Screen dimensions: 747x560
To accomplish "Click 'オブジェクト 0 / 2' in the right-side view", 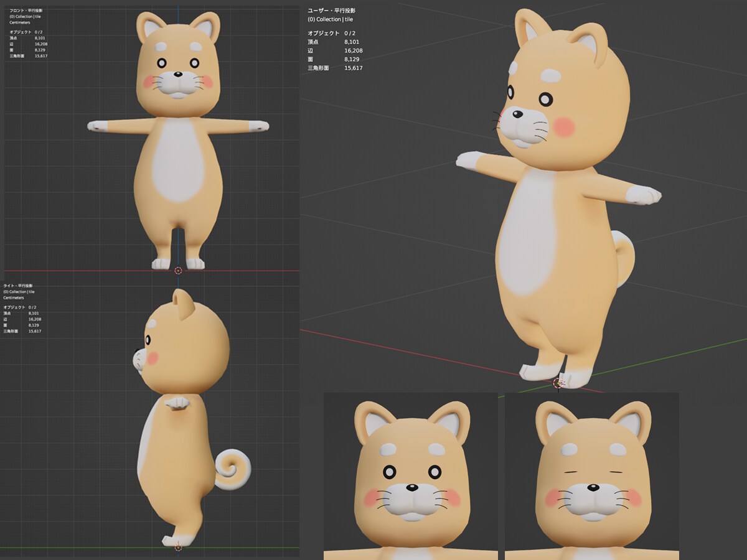I will [x=20, y=307].
